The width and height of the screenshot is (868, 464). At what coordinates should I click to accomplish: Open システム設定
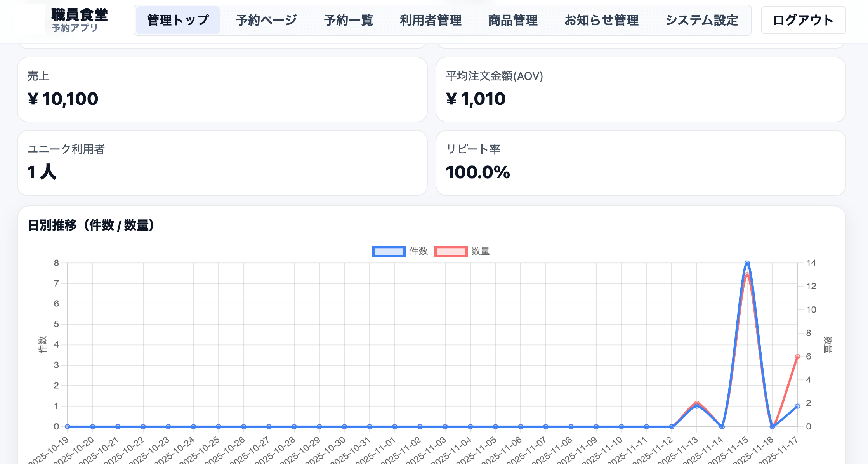702,20
